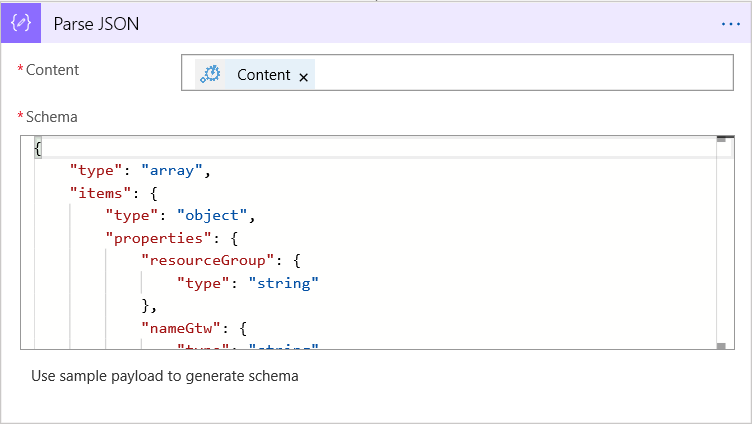Open the three-dot action options menu
Image resolution: width=752 pixels, height=424 pixels.
[x=730, y=24]
